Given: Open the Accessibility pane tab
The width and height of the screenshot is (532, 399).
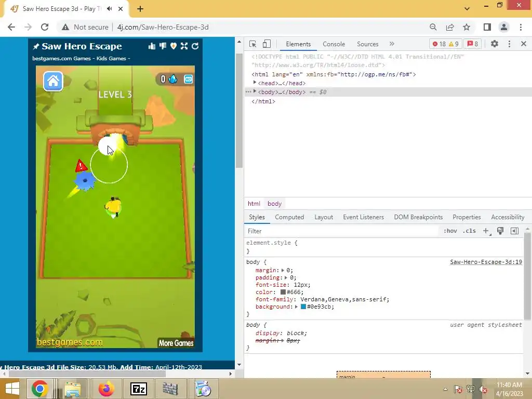Looking at the screenshot, I should (508, 217).
